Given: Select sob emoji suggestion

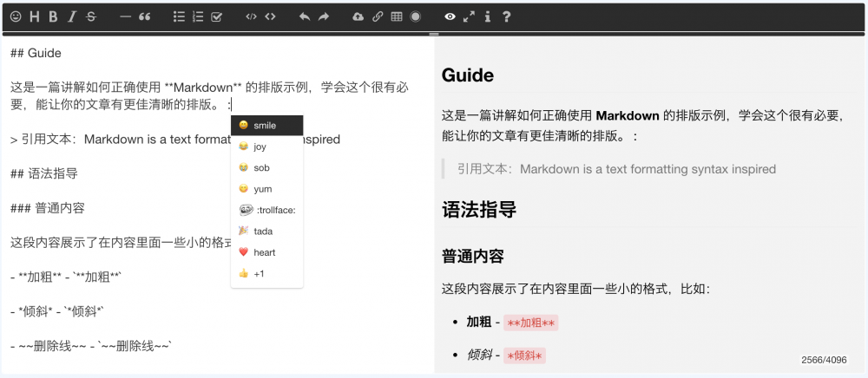Looking at the screenshot, I should pyautogui.click(x=266, y=167).
